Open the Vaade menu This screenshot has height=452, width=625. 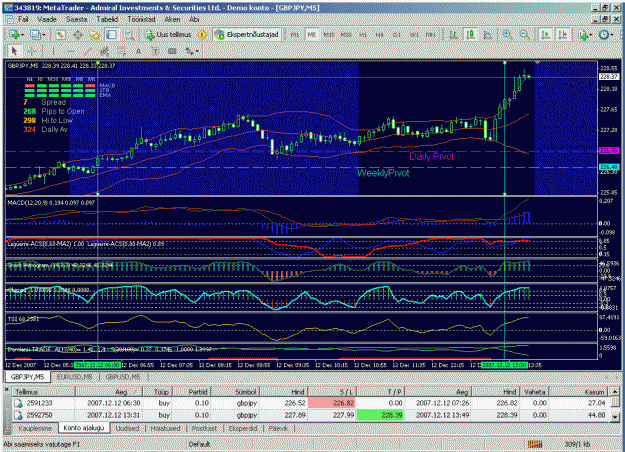coord(47,19)
